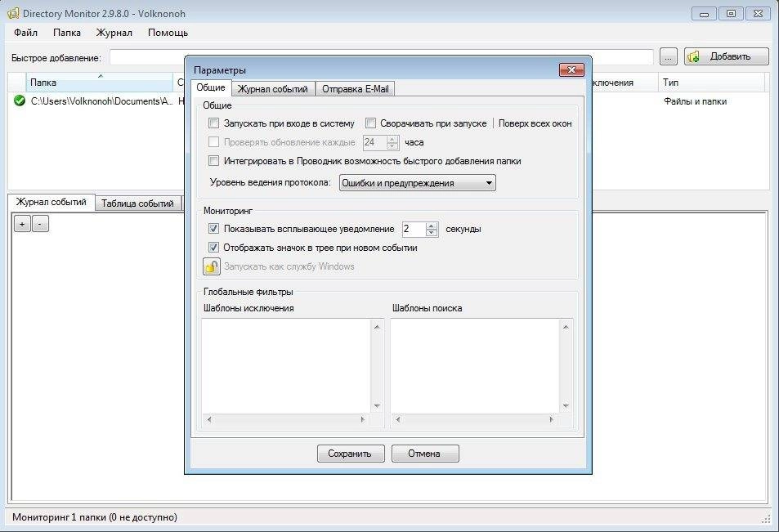This screenshot has height=532, width=779.
Task: Click the Файлы и папки cell
Action: tap(695, 101)
